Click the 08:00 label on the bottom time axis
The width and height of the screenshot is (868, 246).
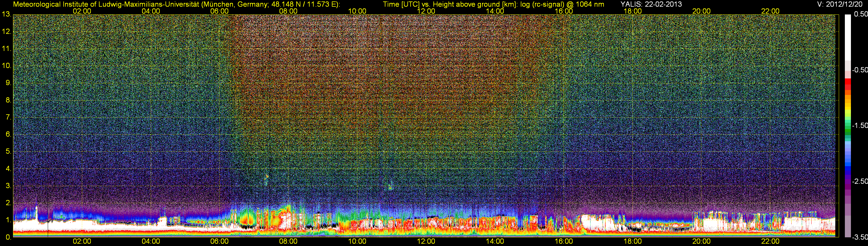click(288, 241)
